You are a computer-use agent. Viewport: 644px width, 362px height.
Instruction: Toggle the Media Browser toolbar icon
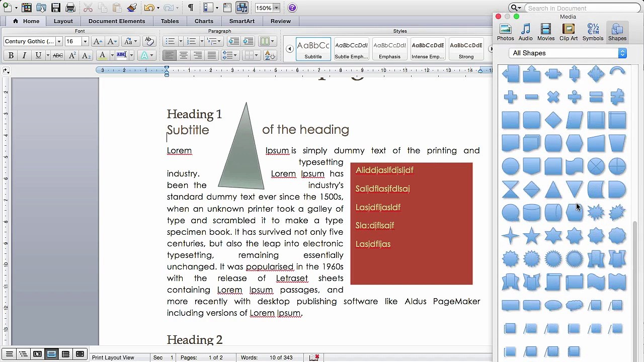tap(242, 8)
